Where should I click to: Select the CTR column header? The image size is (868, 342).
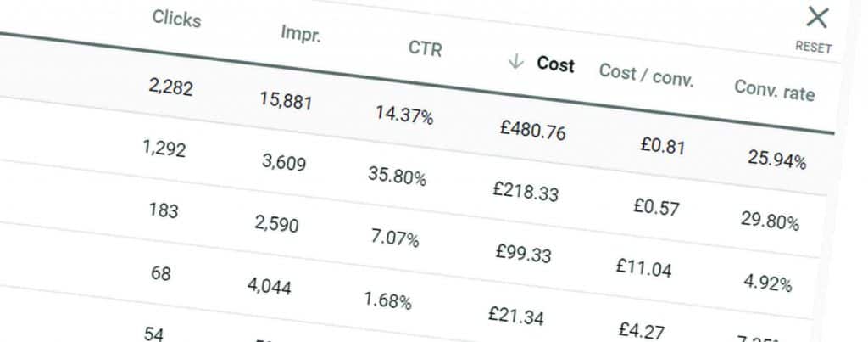point(426,48)
